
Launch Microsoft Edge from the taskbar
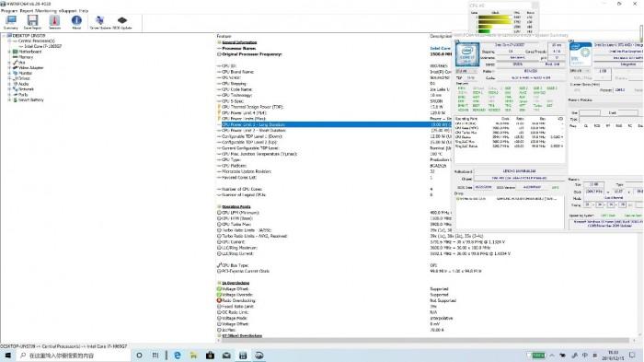pos(178,355)
